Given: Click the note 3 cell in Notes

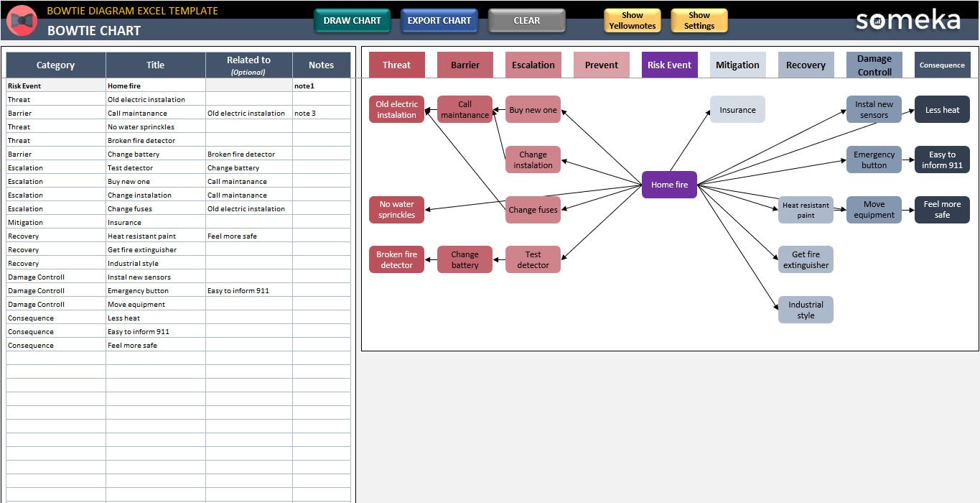Looking at the screenshot, I should (x=321, y=113).
